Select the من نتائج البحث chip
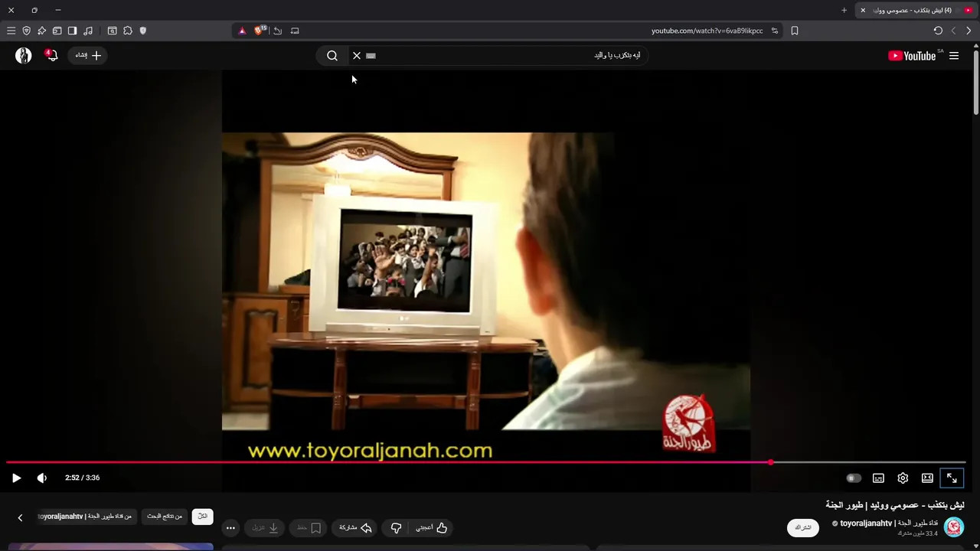980x551 pixels. pyautogui.click(x=165, y=517)
